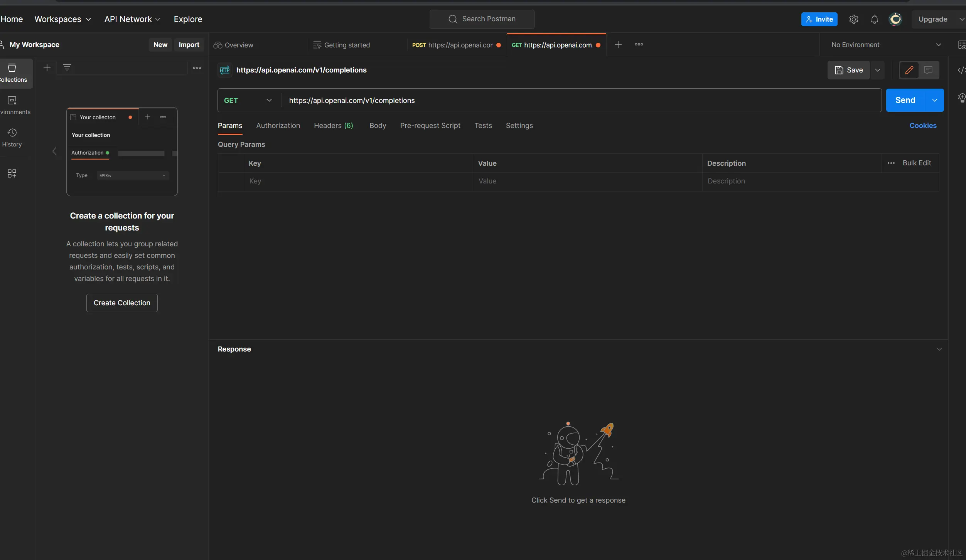Click the lightbulb info icon on right sidebar
Image resolution: width=966 pixels, height=560 pixels.
click(961, 98)
